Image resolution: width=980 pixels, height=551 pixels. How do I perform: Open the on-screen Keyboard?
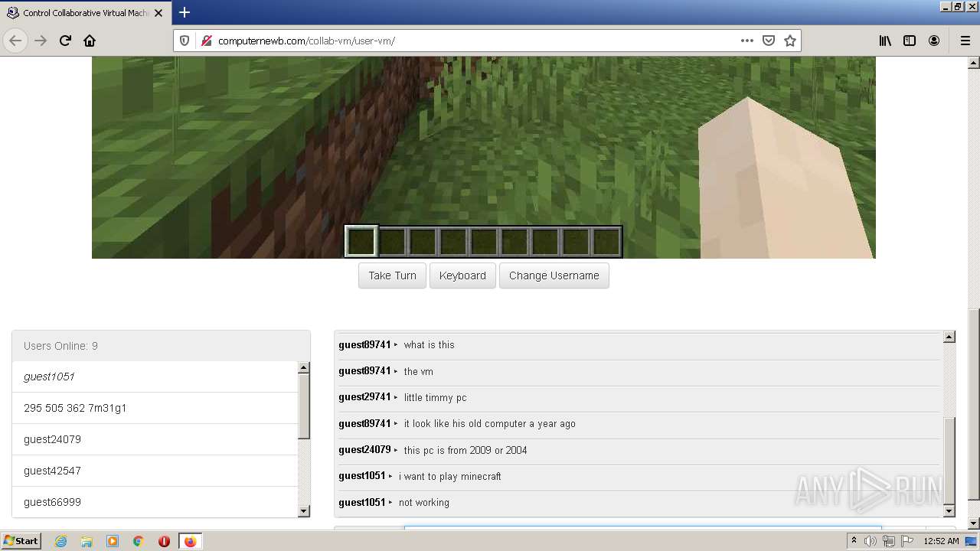pos(462,275)
